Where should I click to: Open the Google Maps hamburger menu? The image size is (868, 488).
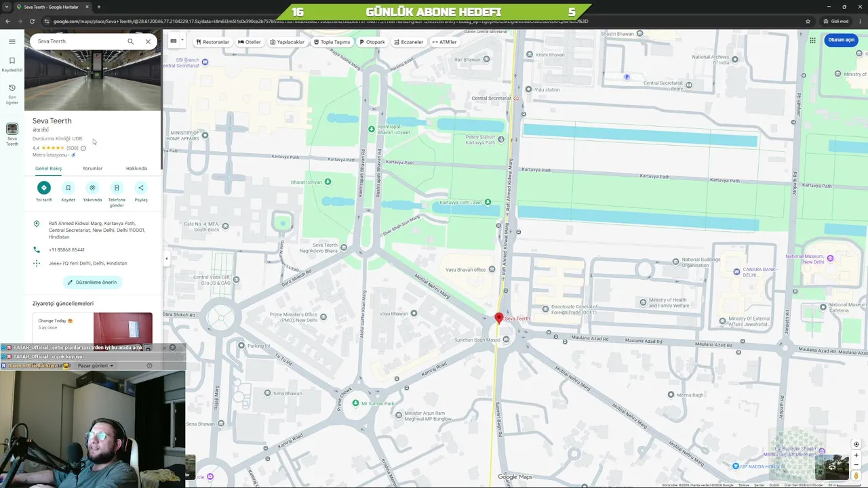[x=12, y=41]
